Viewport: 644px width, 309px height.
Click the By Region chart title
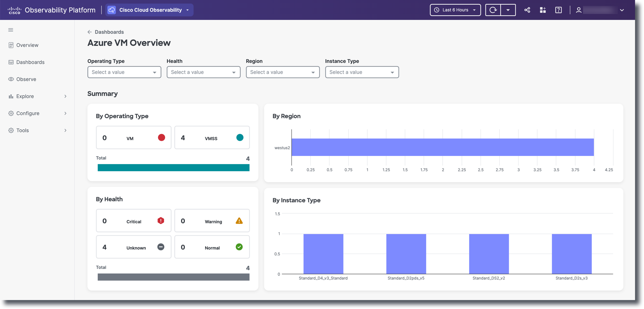pyautogui.click(x=287, y=116)
